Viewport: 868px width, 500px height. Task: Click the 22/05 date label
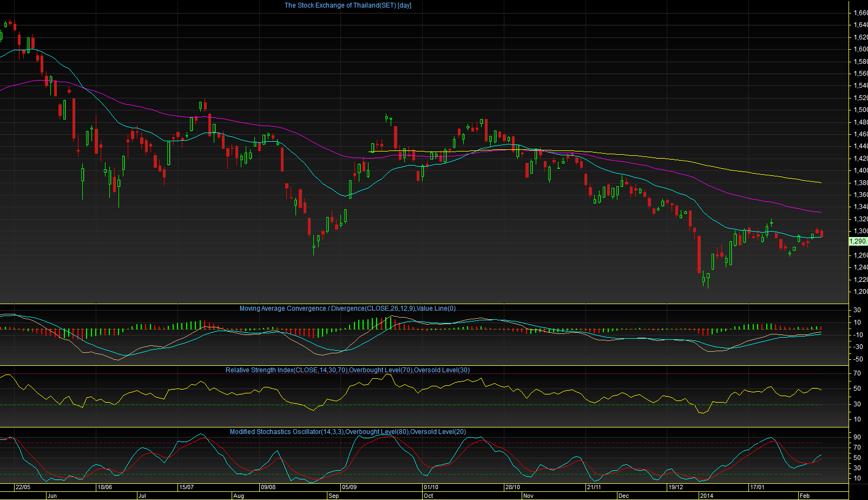[23, 487]
